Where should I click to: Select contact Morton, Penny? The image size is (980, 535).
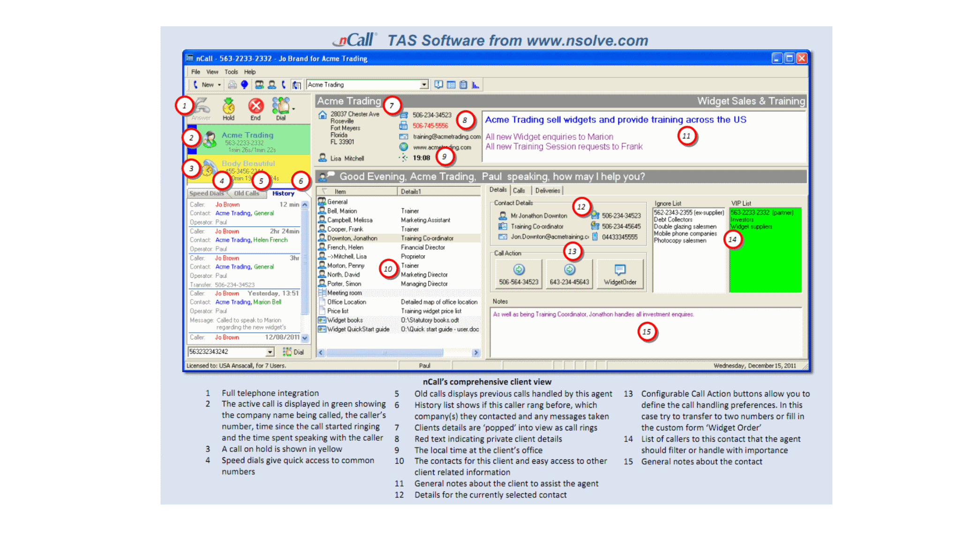(x=399, y=266)
